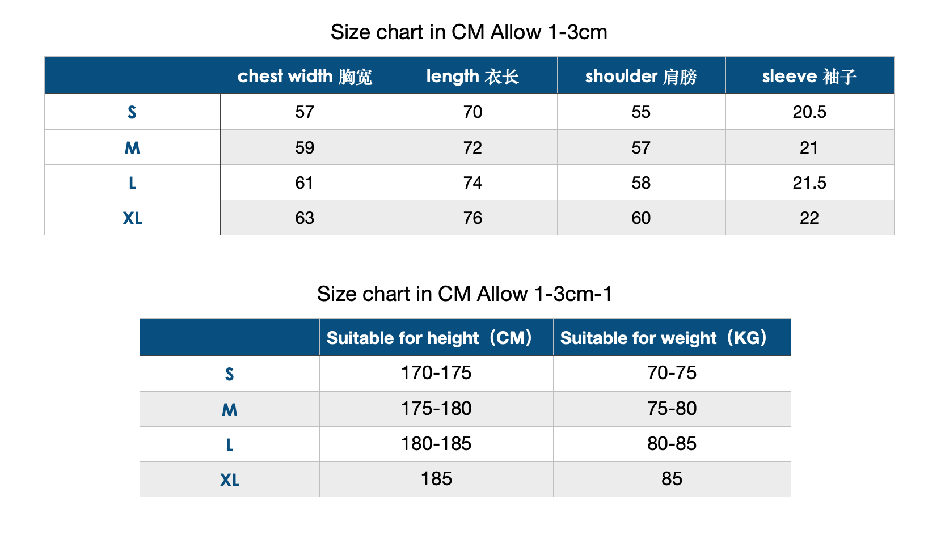Click the "sleeve 袖子" column header
Screen dimensions: 945x560
(x=809, y=76)
